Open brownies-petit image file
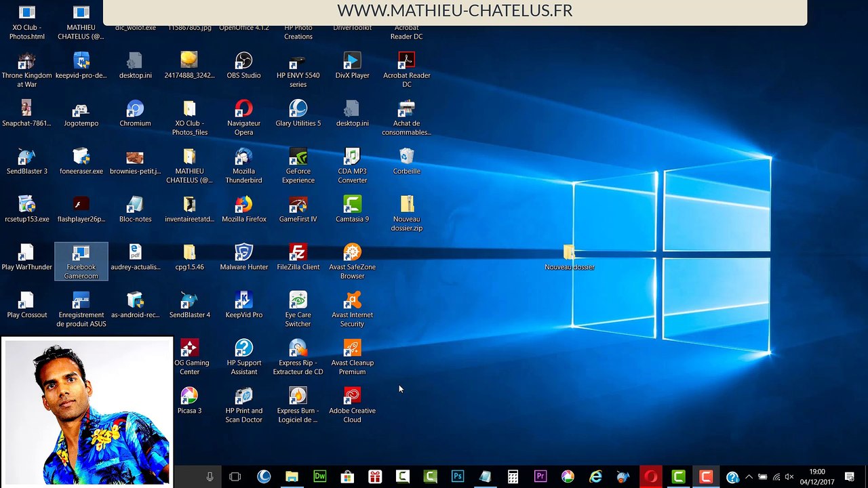 click(x=135, y=162)
